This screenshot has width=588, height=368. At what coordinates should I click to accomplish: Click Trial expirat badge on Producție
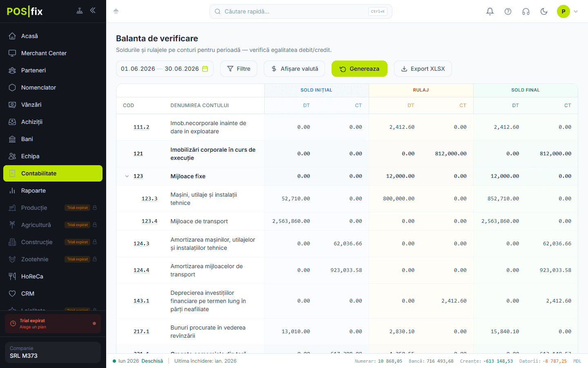(x=78, y=208)
